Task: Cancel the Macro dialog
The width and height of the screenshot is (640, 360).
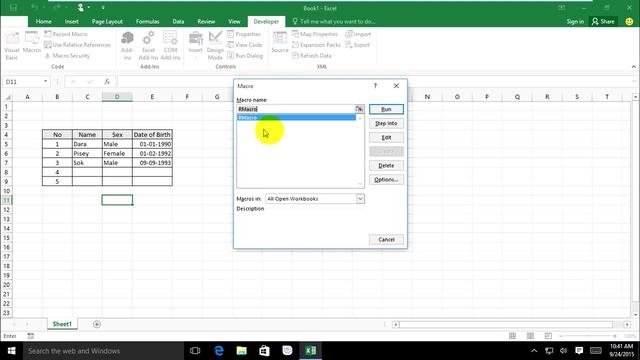Action: pos(386,240)
